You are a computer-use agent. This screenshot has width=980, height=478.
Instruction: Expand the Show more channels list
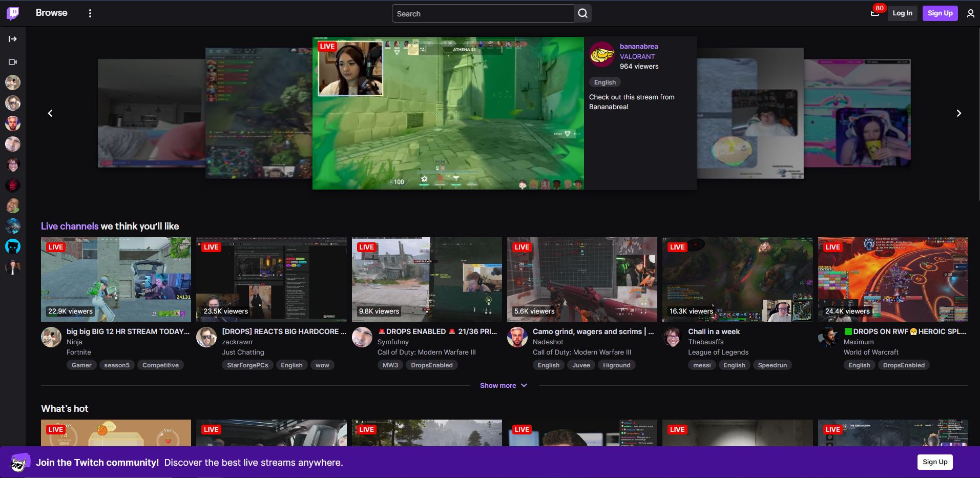point(503,385)
